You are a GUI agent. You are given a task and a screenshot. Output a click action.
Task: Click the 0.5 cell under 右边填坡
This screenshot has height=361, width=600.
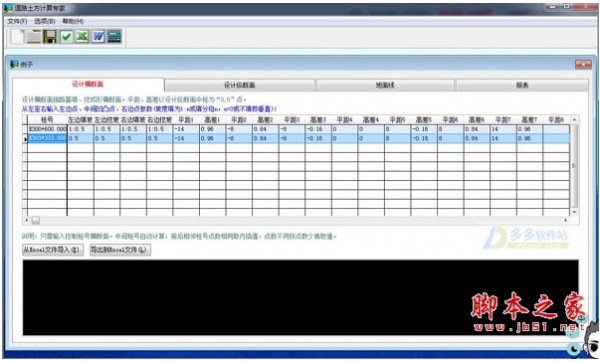coord(133,138)
